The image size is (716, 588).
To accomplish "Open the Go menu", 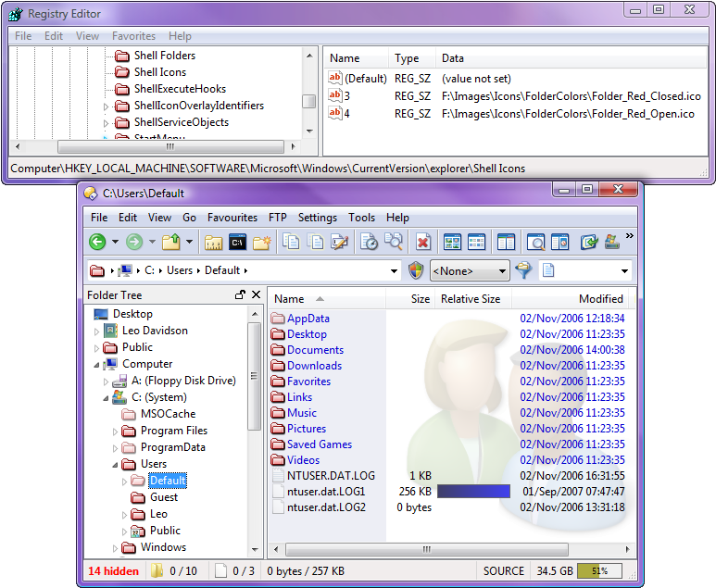I will click(190, 218).
